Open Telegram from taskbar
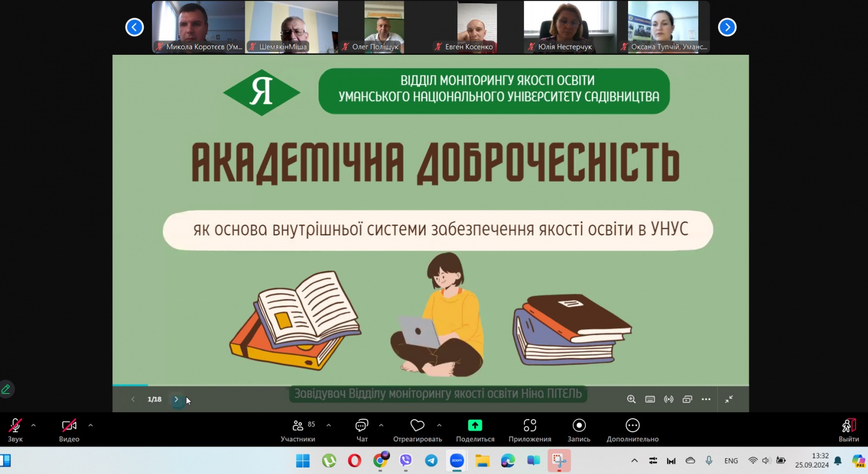The image size is (868, 474). (431, 461)
